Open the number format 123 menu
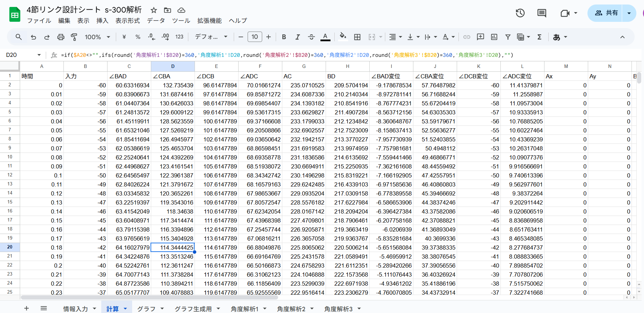 point(179,37)
